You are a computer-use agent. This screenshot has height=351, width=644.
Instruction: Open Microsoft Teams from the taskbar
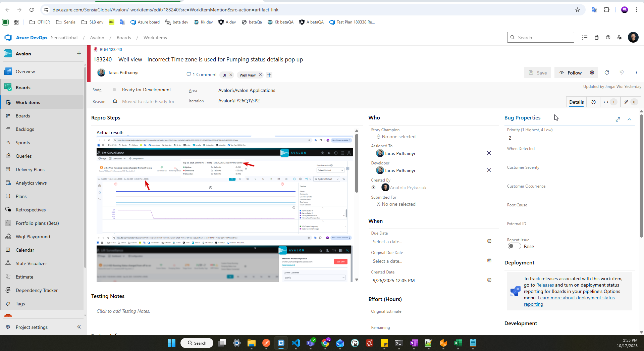[x=311, y=343]
